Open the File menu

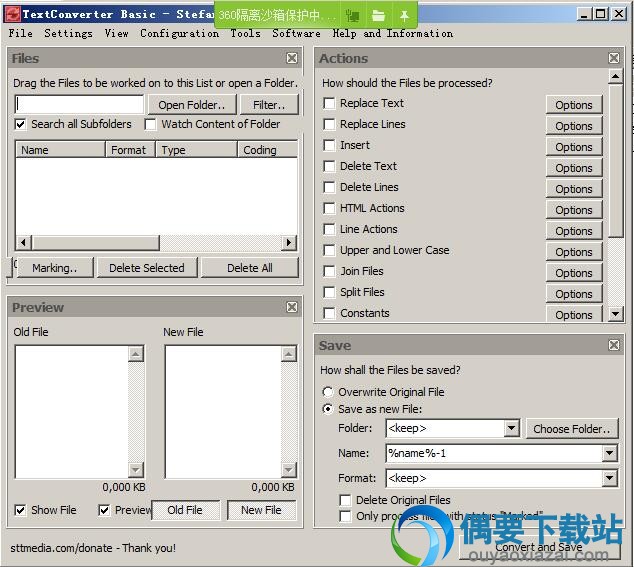point(21,33)
